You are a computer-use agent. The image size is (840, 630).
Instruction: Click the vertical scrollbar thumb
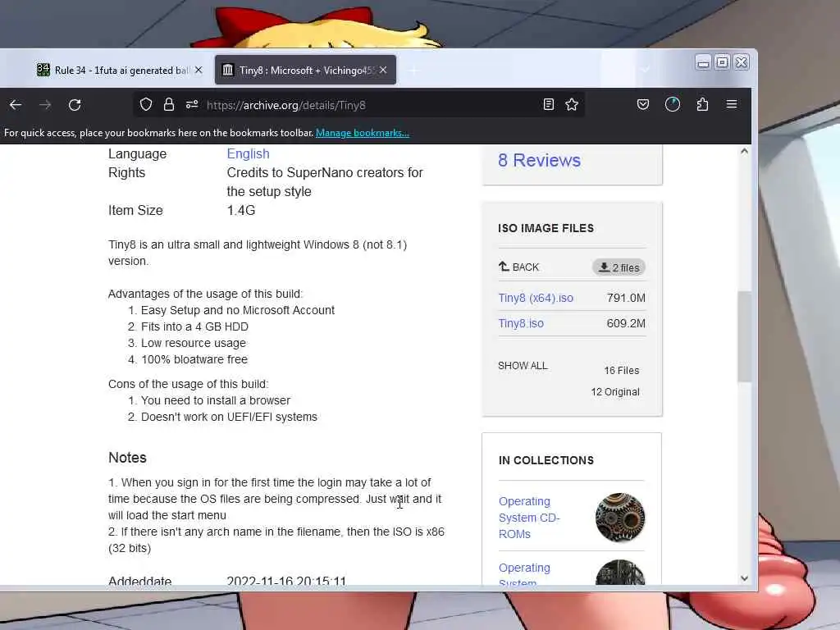tap(744, 336)
